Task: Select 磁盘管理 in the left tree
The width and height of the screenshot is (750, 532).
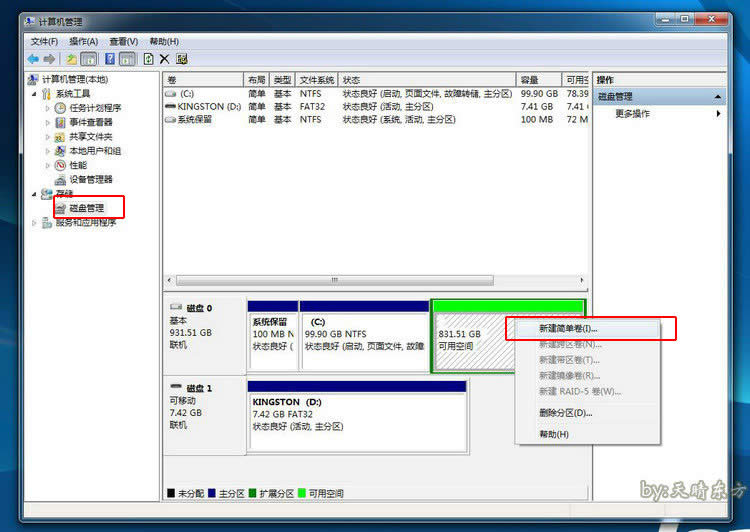Action: tap(86, 208)
